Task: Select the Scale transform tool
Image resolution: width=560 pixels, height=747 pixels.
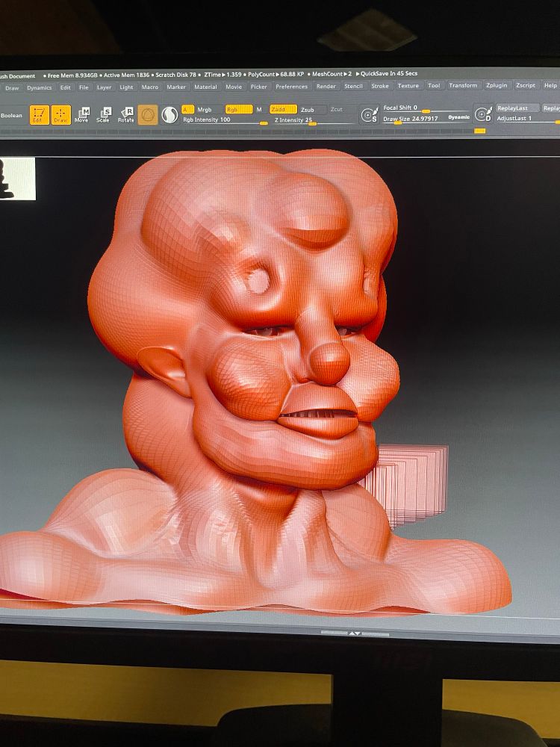Action: (103, 115)
